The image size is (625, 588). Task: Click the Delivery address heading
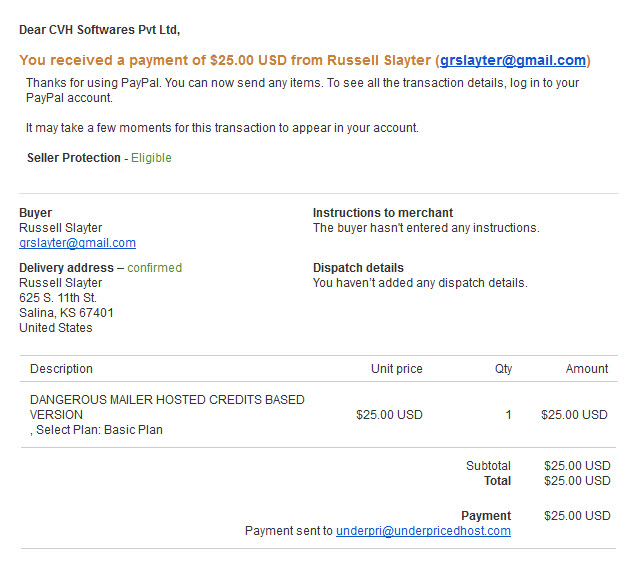coord(67,267)
